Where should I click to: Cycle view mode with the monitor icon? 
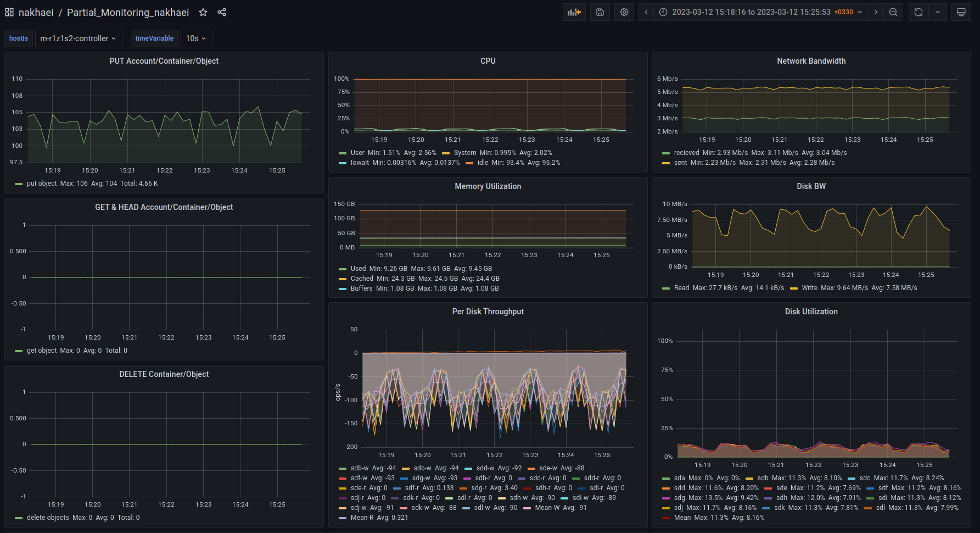tap(961, 12)
